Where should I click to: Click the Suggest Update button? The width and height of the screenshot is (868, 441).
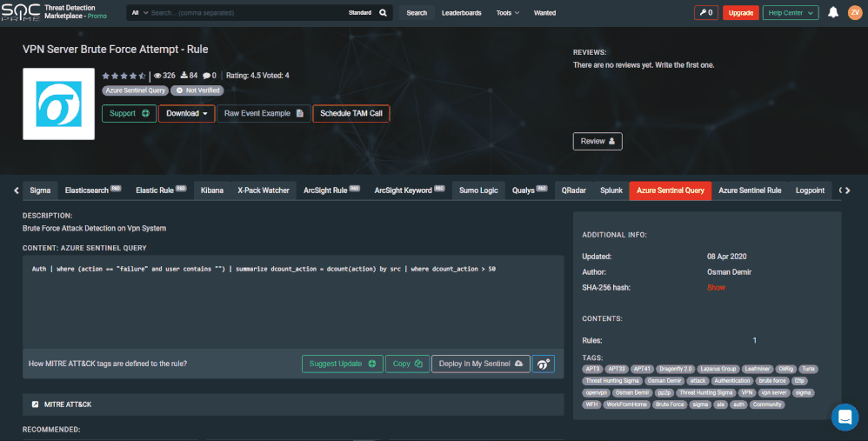point(342,364)
